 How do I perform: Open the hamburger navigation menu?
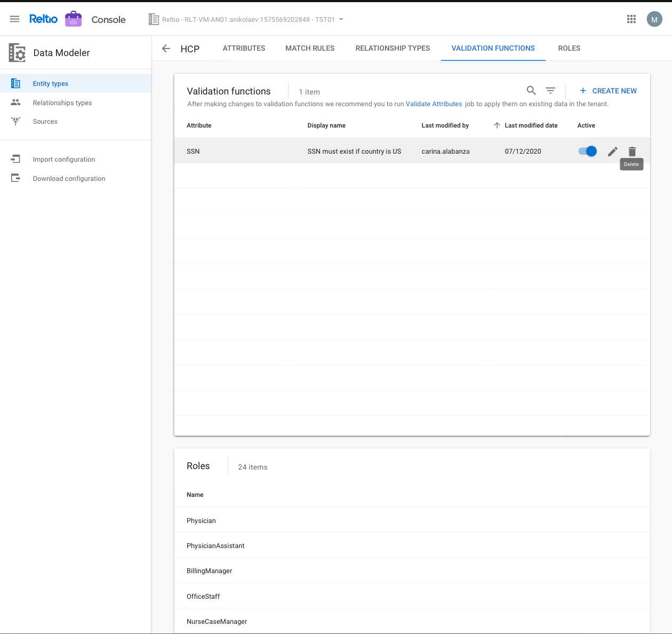click(14, 19)
